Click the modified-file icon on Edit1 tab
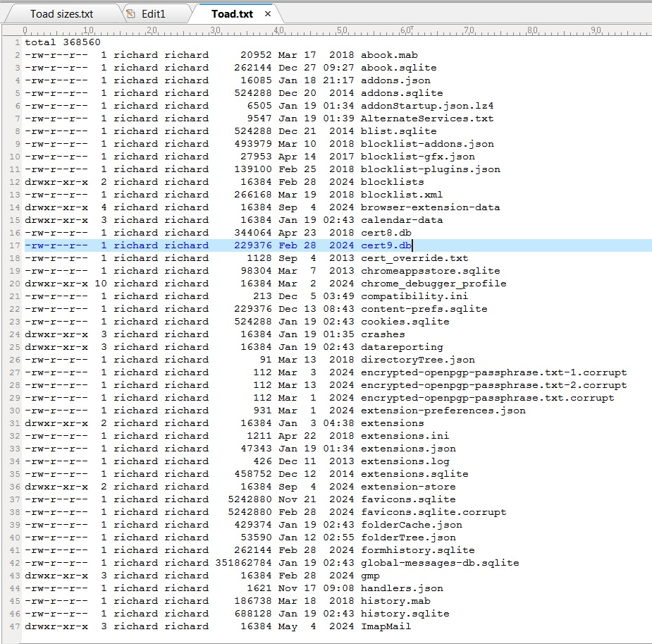Image resolution: width=652 pixels, height=644 pixels. click(130, 14)
